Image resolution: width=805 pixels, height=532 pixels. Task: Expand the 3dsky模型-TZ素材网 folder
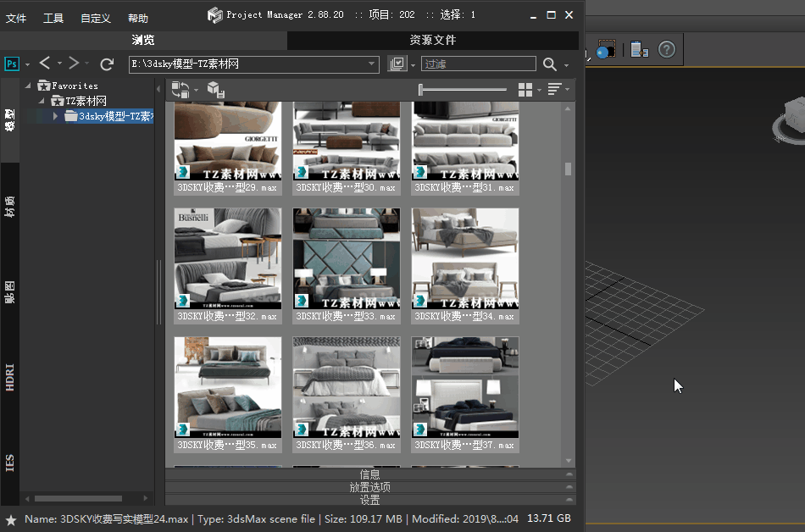click(x=56, y=116)
